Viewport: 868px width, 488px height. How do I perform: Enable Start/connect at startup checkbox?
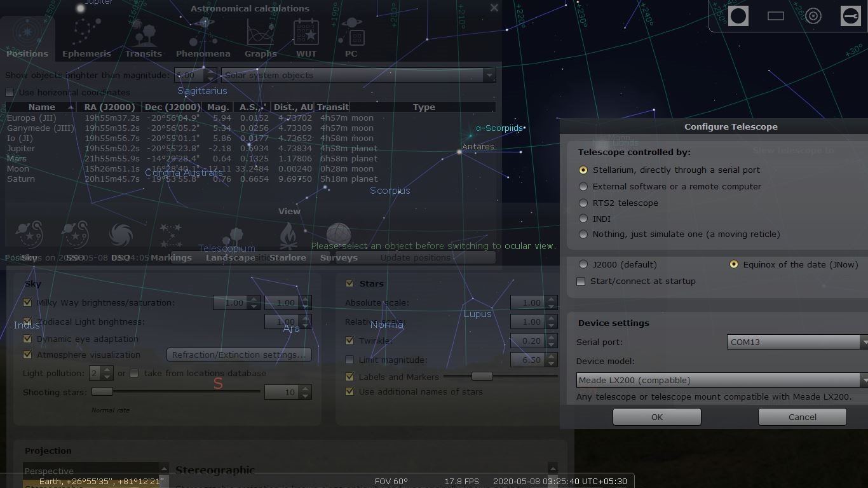tap(581, 281)
